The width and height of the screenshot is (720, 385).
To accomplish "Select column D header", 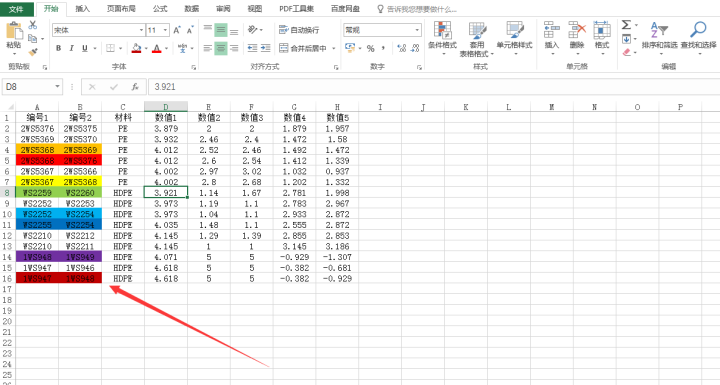I will [x=166, y=107].
